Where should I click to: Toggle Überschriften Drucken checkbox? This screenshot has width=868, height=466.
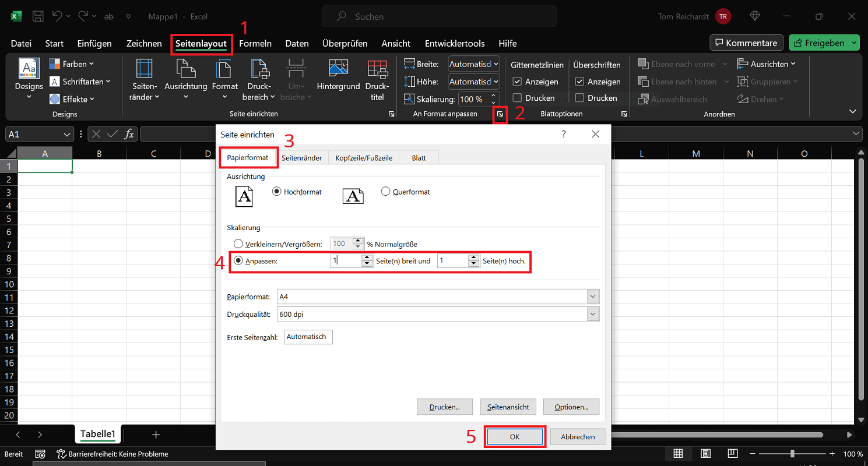pos(579,98)
